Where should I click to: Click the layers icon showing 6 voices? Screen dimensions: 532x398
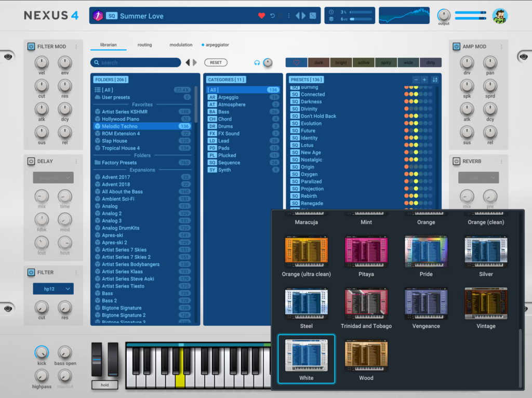click(331, 19)
